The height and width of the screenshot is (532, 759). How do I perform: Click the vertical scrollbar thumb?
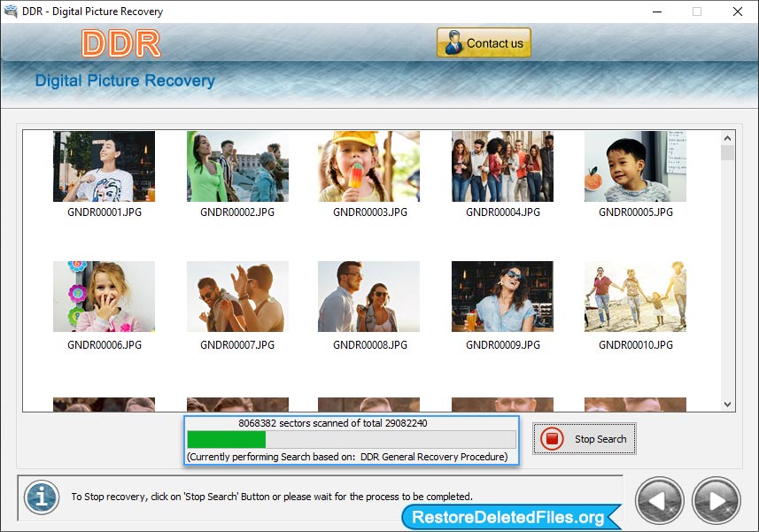727,153
